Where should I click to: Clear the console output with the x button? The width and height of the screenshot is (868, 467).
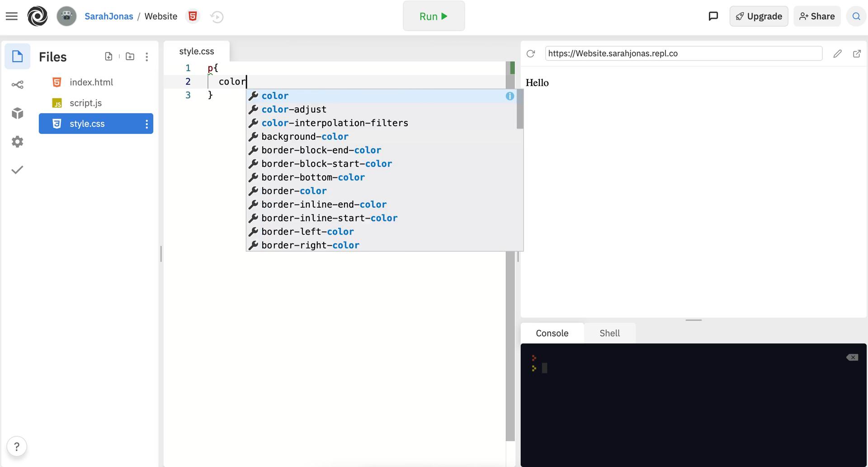coord(852,357)
